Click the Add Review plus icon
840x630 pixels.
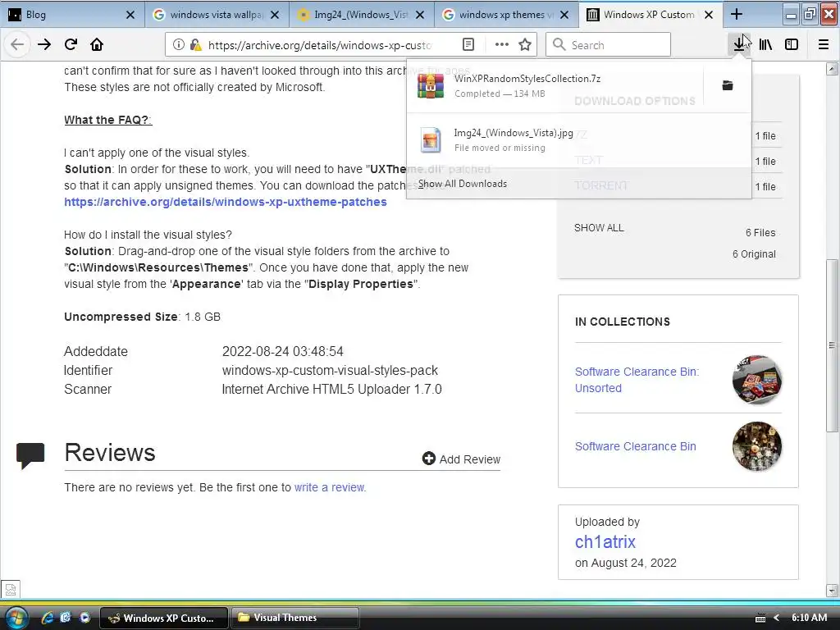point(428,459)
